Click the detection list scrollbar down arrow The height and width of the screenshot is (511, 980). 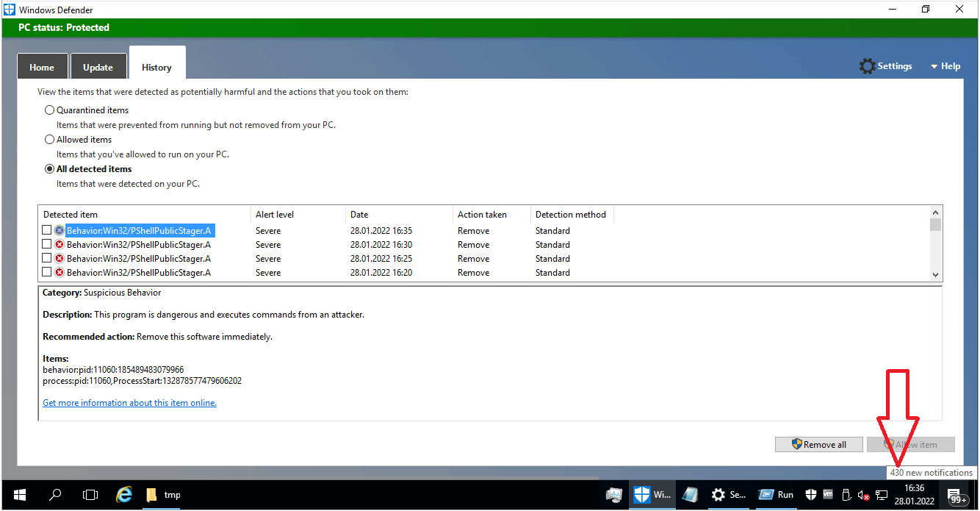coord(935,275)
